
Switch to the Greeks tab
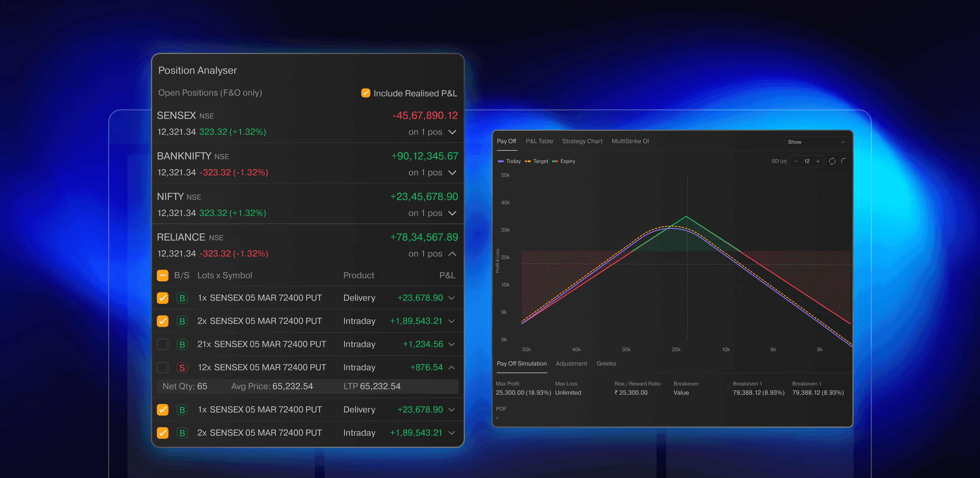point(606,364)
